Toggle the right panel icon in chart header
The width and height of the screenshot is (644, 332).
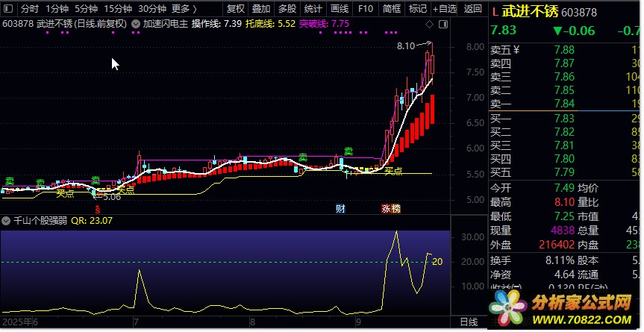click(443, 24)
